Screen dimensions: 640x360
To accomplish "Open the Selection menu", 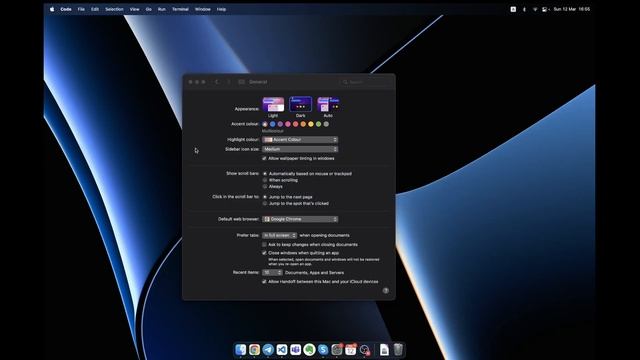I will pos(114,9).
